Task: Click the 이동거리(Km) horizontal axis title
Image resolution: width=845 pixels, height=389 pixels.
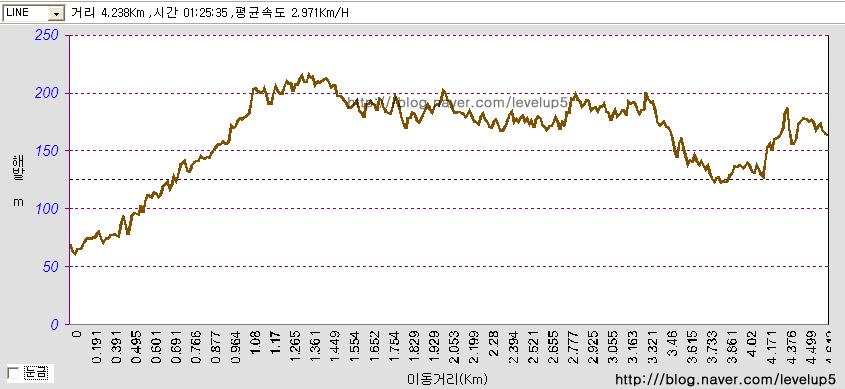Action: [x=447, y=378]
